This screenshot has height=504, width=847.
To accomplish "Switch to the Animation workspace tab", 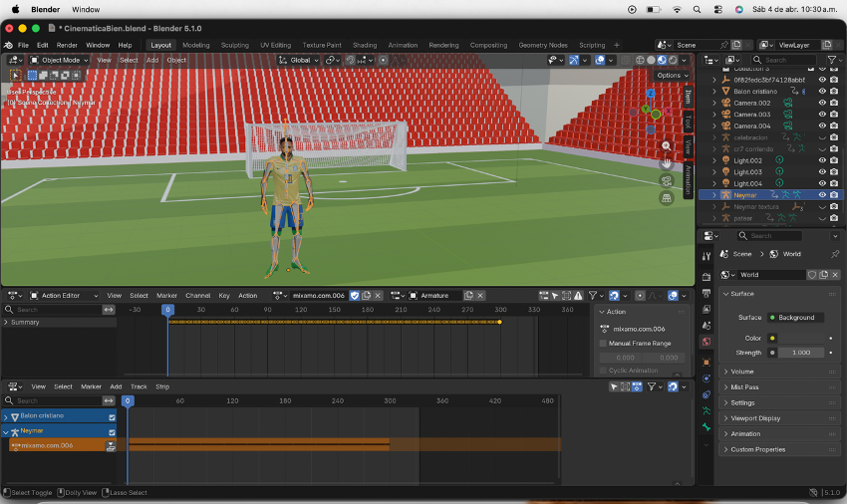I will (x=403, y=45).
